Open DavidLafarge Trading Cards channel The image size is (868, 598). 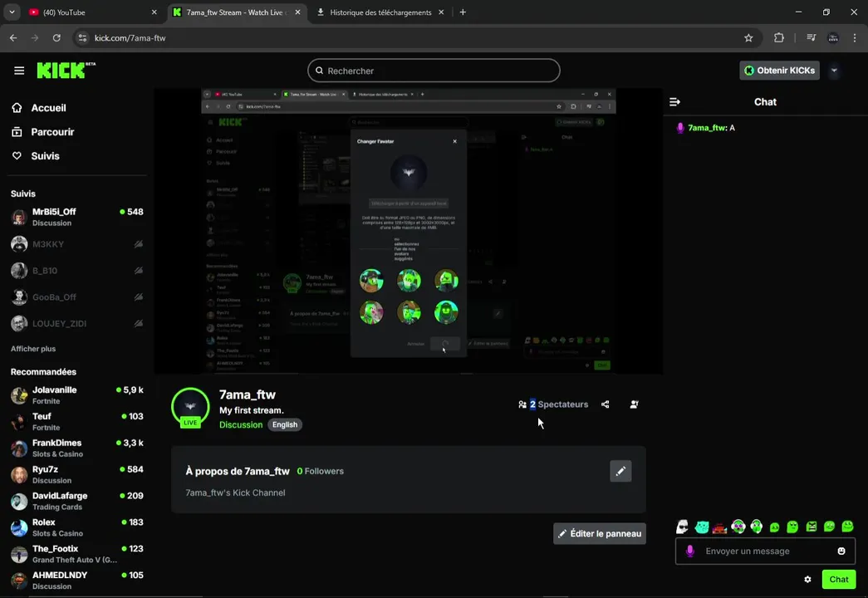pos(77,501)
